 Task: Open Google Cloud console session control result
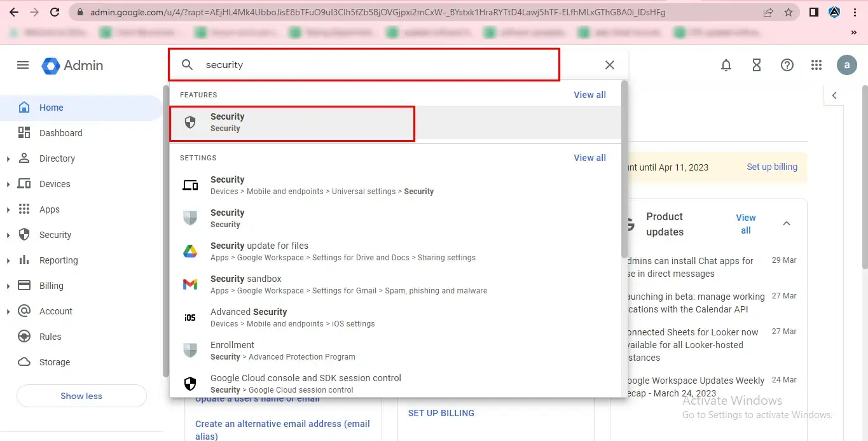(395, 383)
